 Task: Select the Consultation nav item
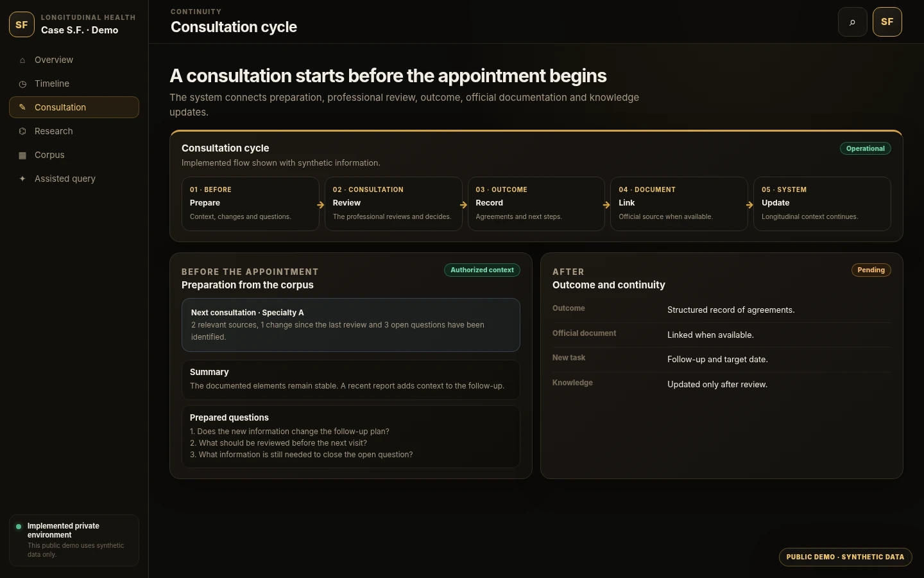(74, 107)
